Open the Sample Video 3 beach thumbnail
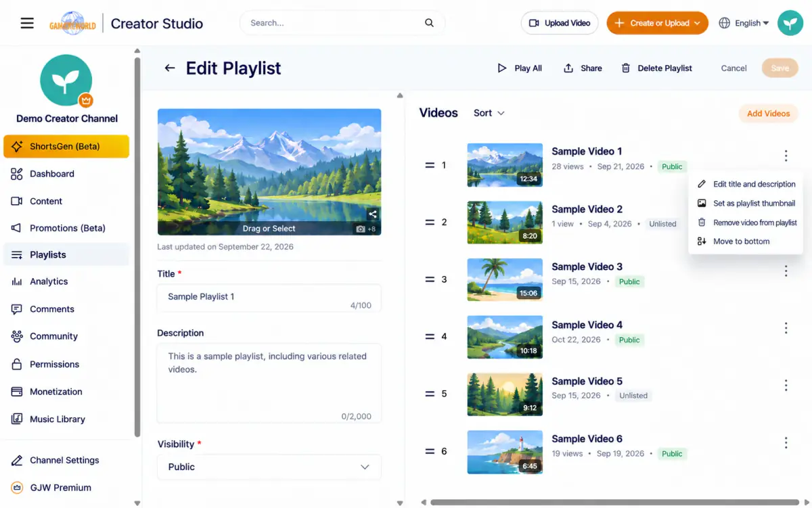 505,279
